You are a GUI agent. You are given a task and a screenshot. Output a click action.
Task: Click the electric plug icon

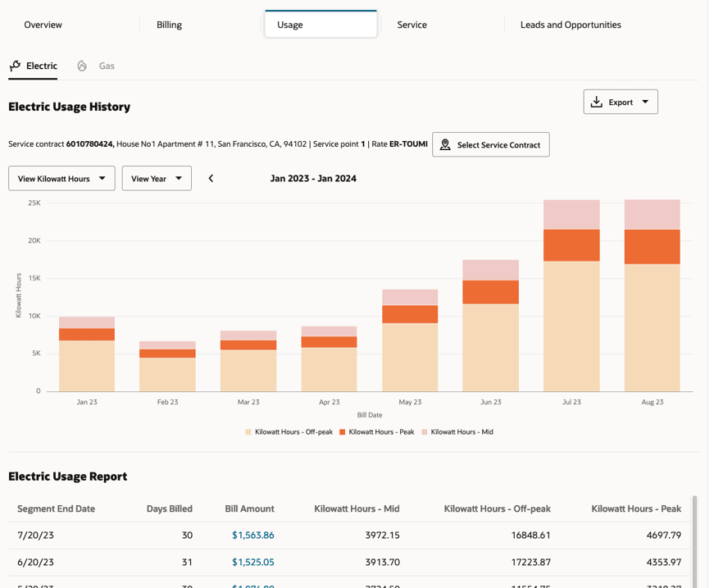click(15, 66)
